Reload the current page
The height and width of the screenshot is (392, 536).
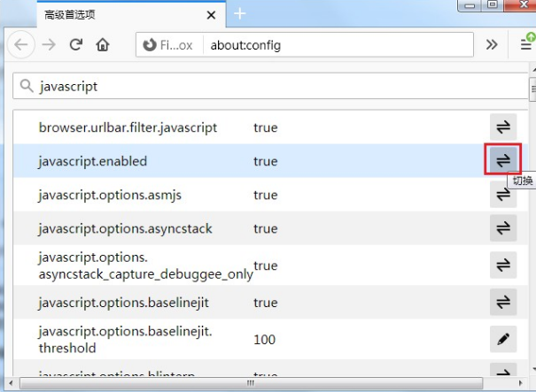pyautogui.click(x=76, y=44)
